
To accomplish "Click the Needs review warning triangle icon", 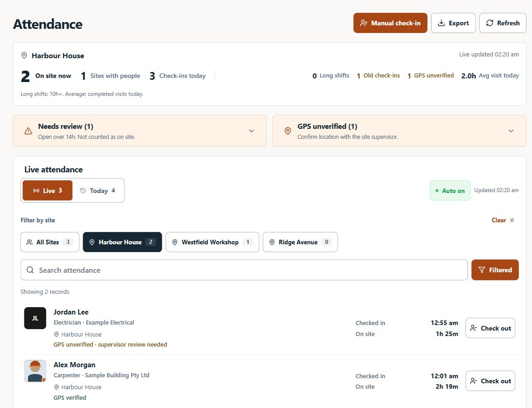I will point(28,131).
